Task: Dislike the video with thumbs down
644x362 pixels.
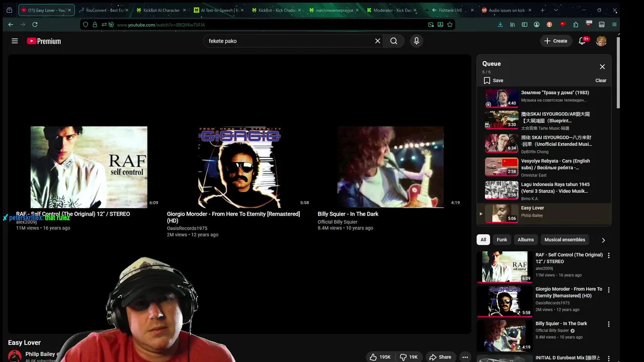Action: (409, 357)
